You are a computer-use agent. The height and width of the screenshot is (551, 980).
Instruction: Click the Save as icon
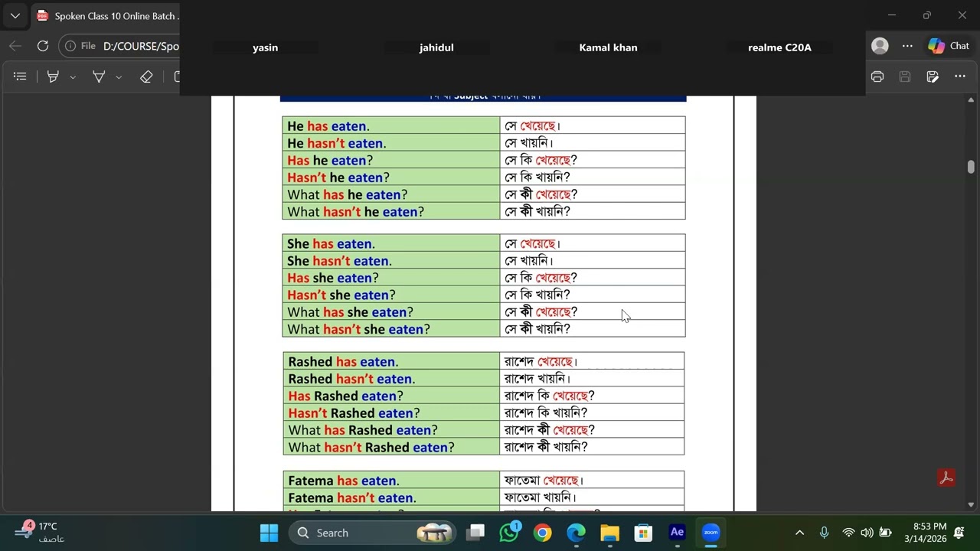tap(933, 77)
